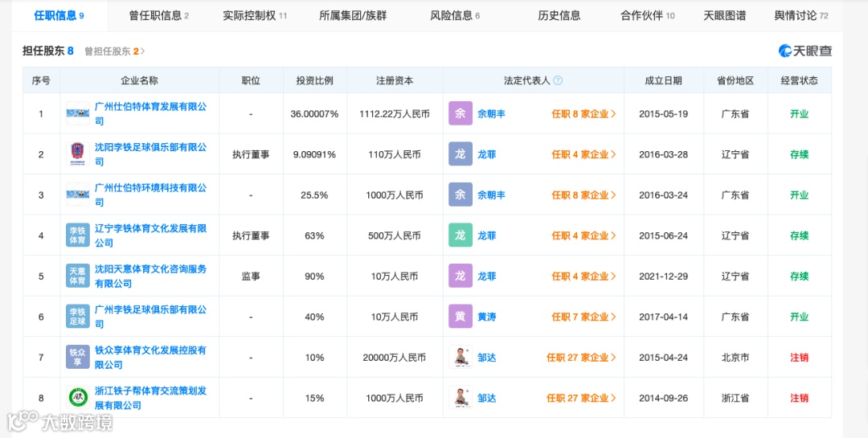The height and width of the screenshot is (438, 868).
Task: Click 余朝丰's purple avatar in row 1
Action: point(461,113)
